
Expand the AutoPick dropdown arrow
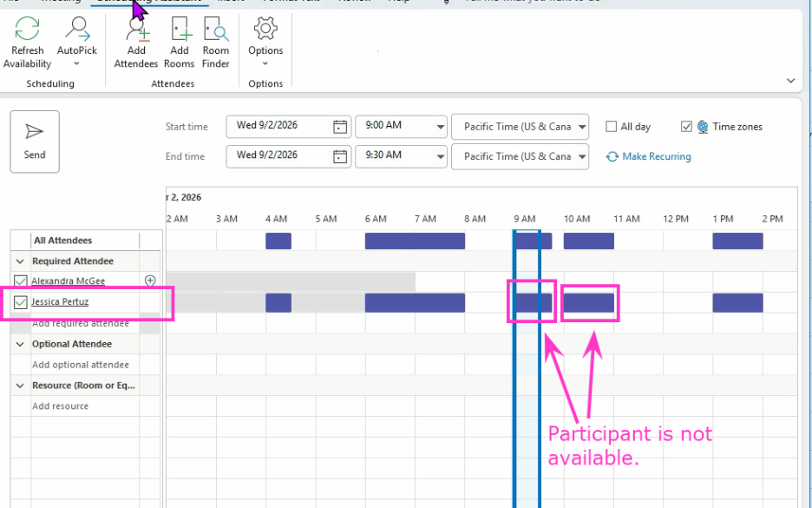(x=76, y=63)
